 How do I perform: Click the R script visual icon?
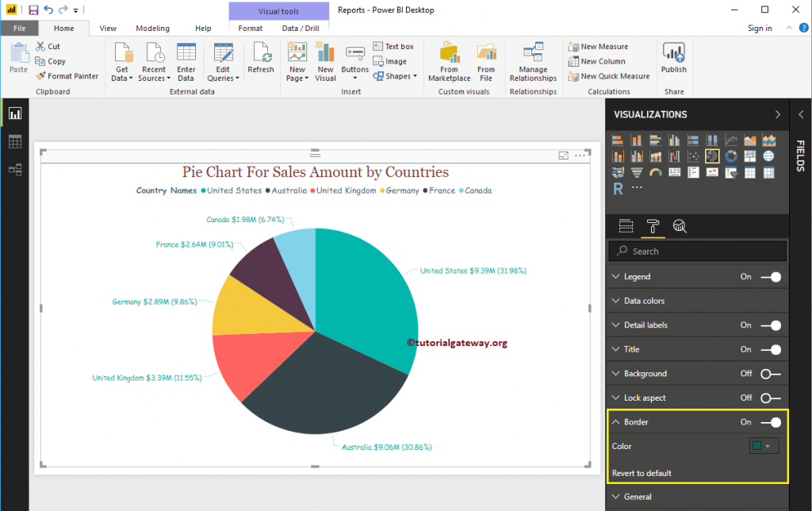pos(618,188)
